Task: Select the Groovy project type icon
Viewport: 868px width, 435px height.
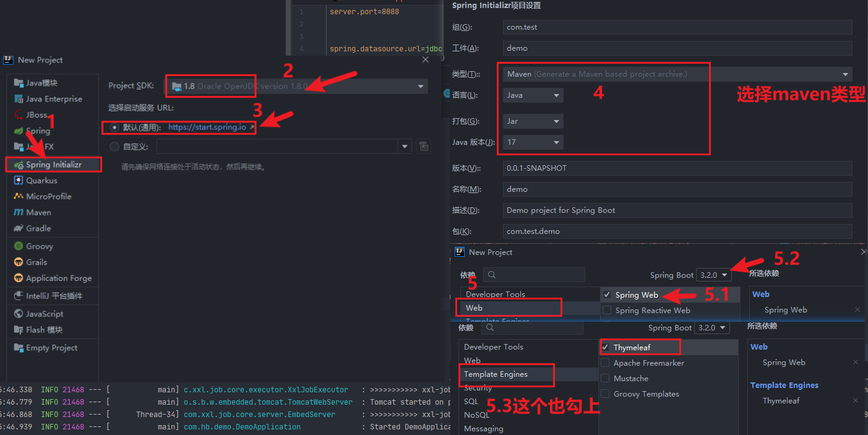Action: tap(18, 246)
